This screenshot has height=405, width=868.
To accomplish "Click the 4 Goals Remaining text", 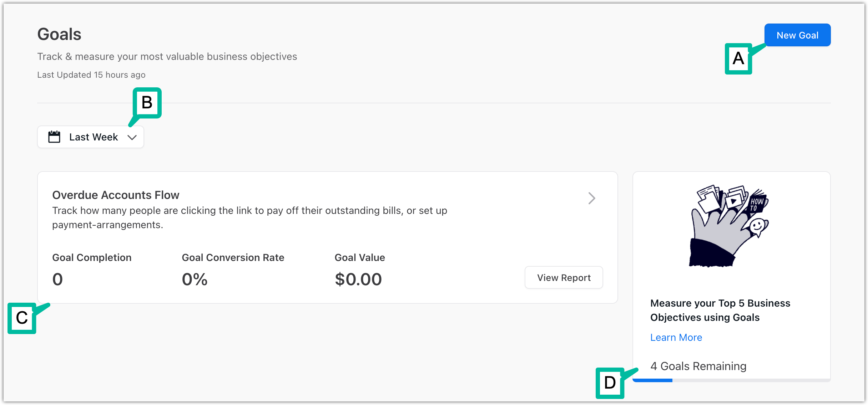I will (698, 366).
